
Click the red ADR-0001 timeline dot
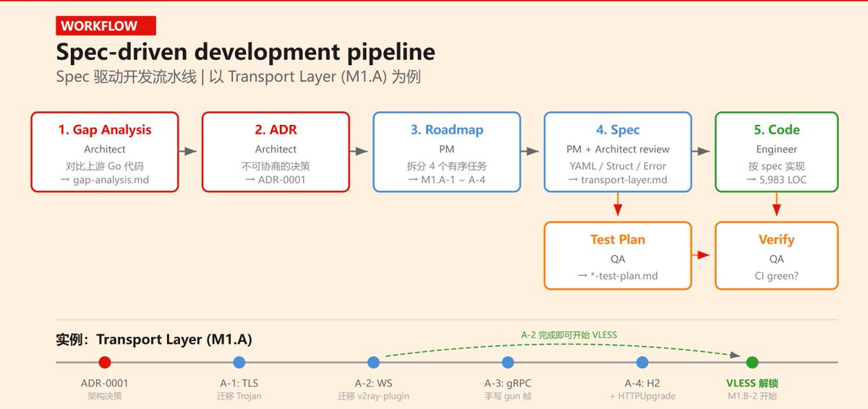105,362
